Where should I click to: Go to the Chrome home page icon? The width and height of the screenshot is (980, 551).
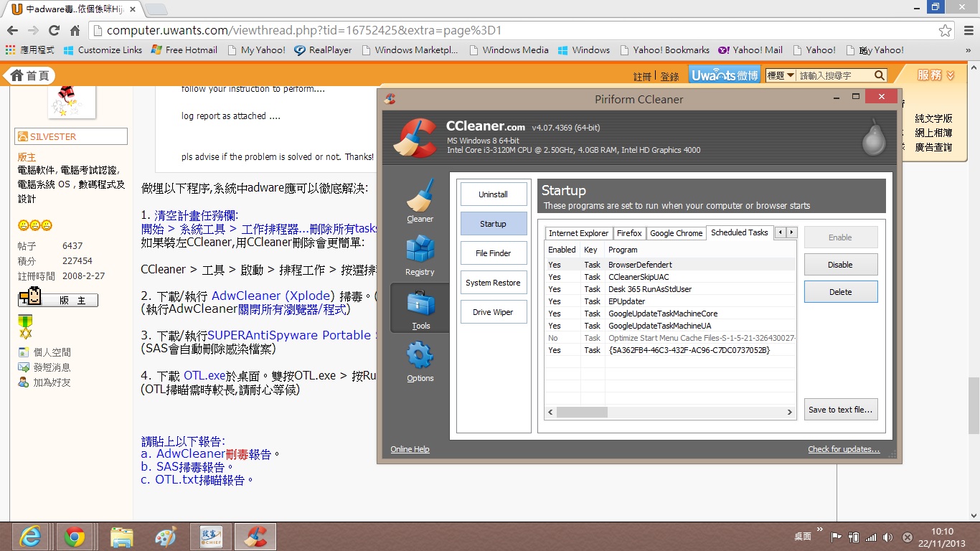click(75, 31)
